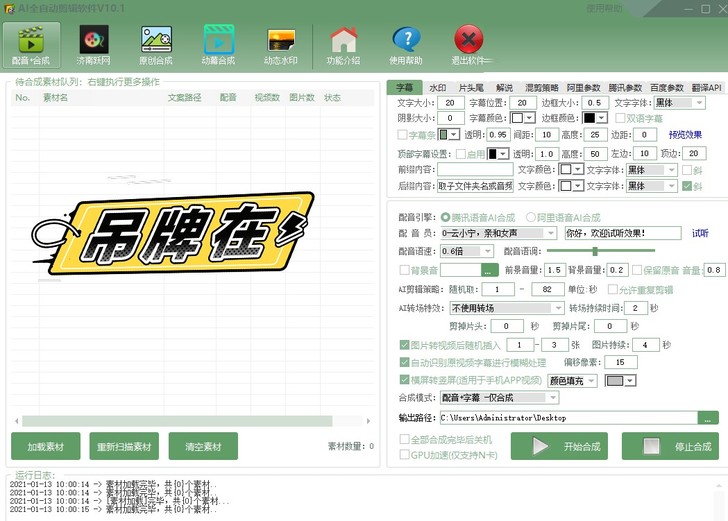Click the 文字大小 input field

450,103
